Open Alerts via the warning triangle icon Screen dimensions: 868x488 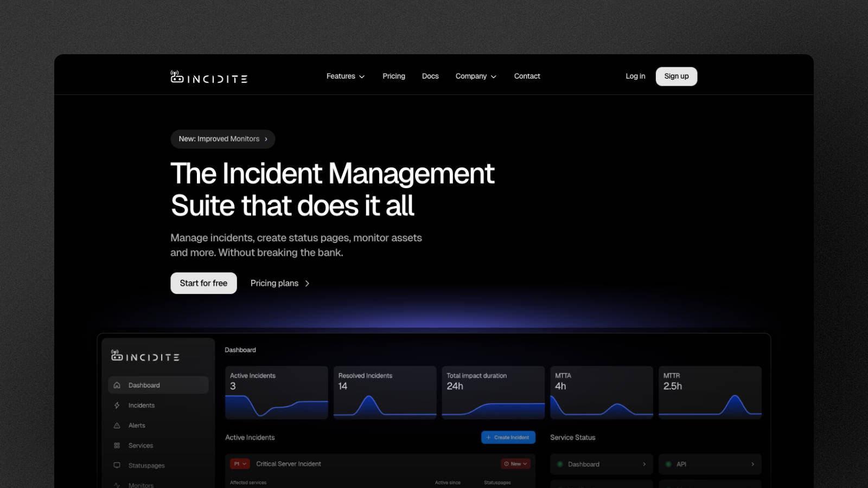click(x=117, y=425)
